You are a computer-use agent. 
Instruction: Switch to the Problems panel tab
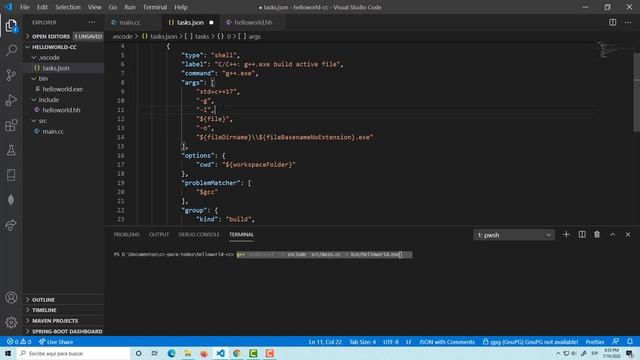tap(127, 235)
